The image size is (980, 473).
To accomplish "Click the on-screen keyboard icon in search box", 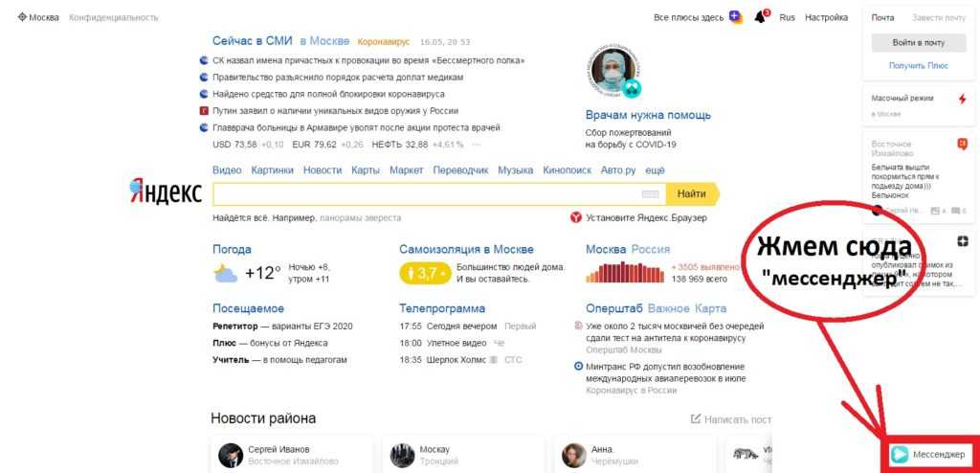I will (650, 193).
